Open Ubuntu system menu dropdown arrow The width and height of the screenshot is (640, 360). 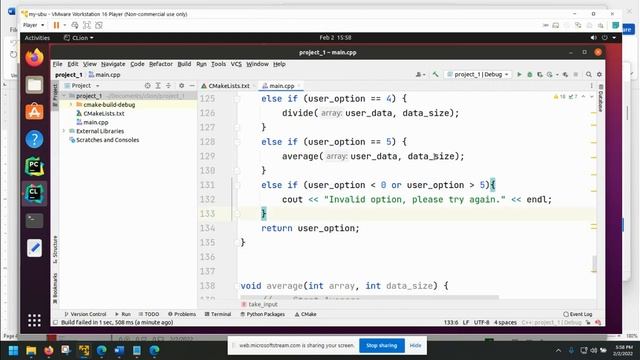(x=614, y=38)
